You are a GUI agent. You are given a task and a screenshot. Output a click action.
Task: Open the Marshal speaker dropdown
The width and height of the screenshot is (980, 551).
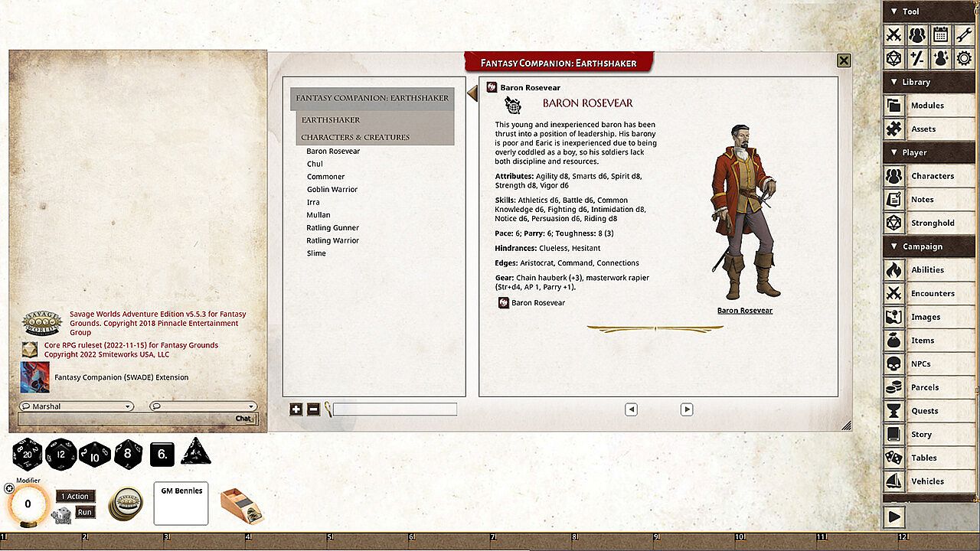(x=76, y=406)
